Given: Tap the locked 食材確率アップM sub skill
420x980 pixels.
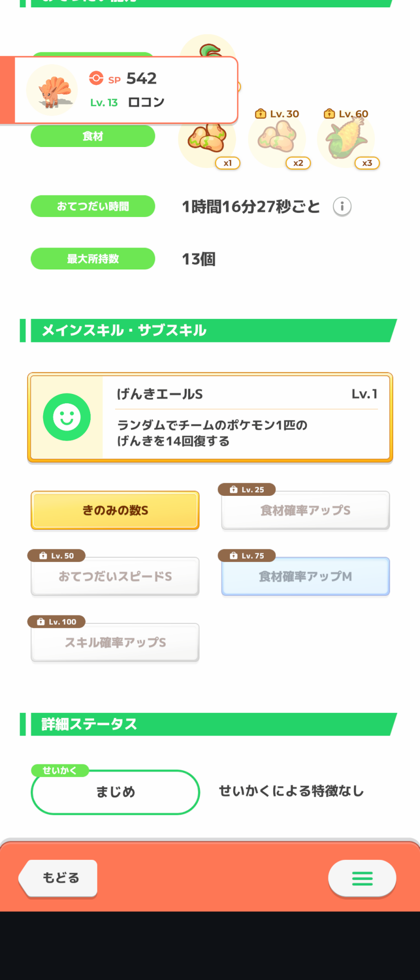Looking at the screenshot, I should pos(305,577).
